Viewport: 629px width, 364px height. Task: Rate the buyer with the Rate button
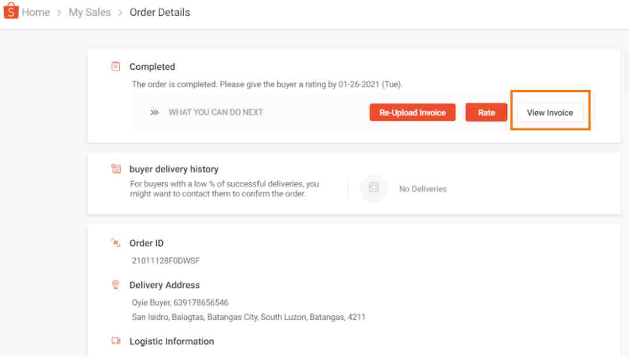486,112
